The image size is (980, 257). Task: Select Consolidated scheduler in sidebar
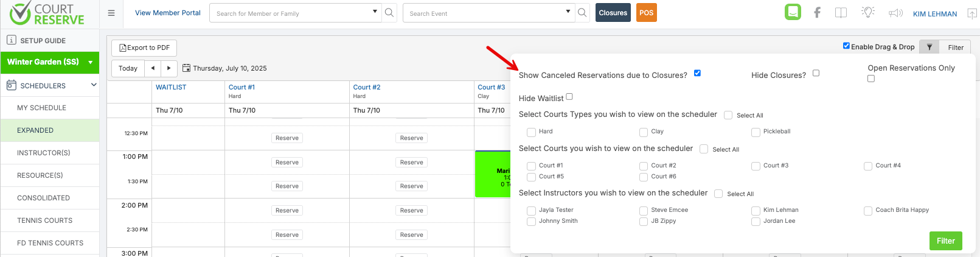point(43,198)
